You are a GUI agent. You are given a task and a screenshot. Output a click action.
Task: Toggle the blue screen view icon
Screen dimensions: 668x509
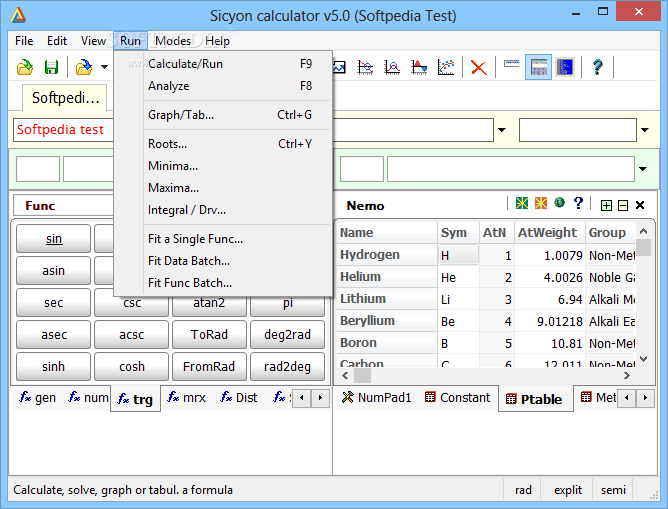click(565, 67)
